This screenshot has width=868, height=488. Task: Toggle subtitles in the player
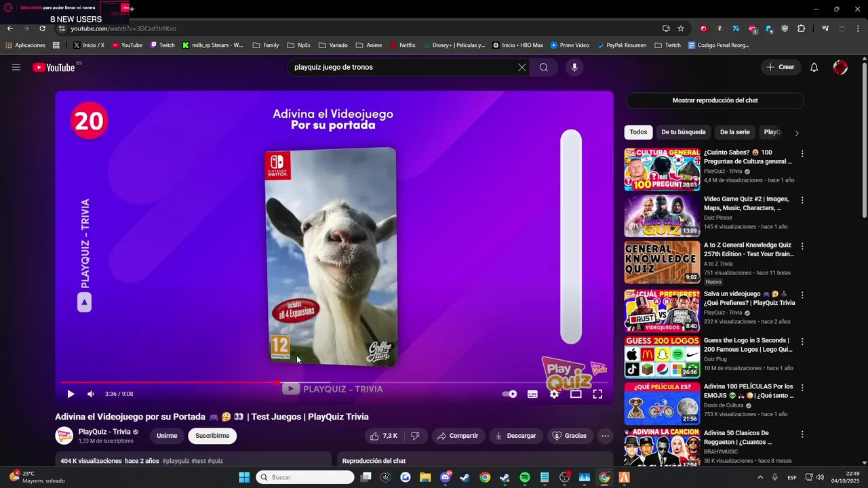point(533,394)
